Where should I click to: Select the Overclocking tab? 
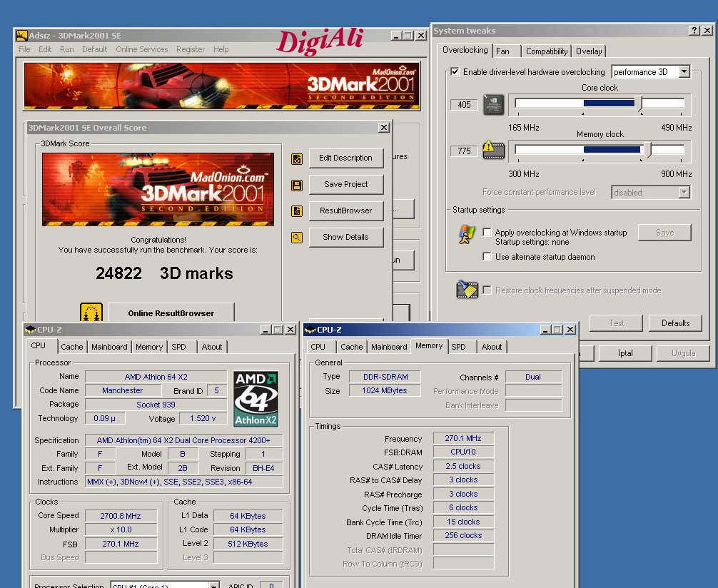click(x=465, y=50)
